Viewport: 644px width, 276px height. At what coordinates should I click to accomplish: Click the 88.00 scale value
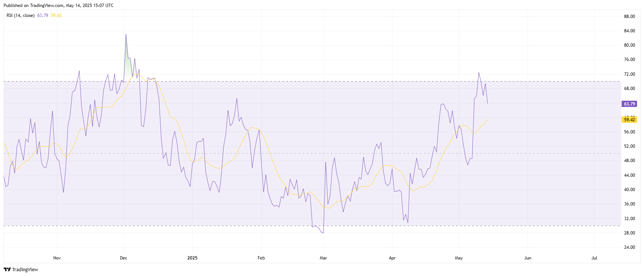[x=629, y=17]
